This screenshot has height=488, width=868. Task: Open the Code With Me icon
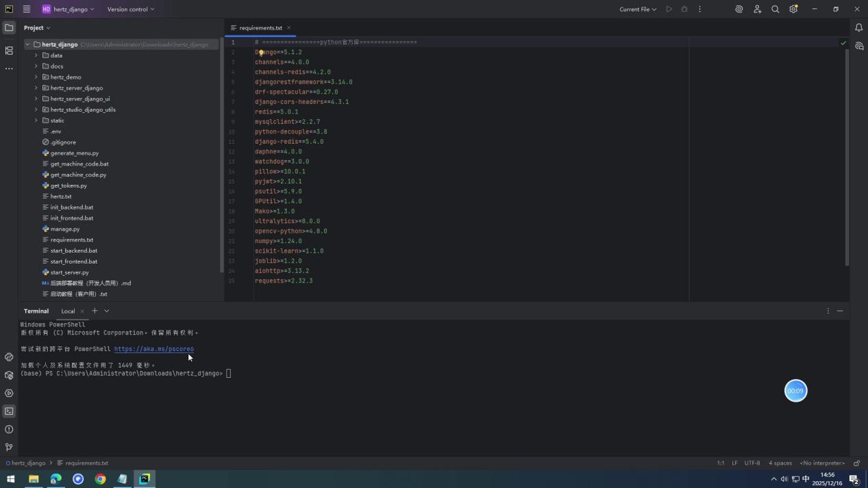tap(757, 9)
